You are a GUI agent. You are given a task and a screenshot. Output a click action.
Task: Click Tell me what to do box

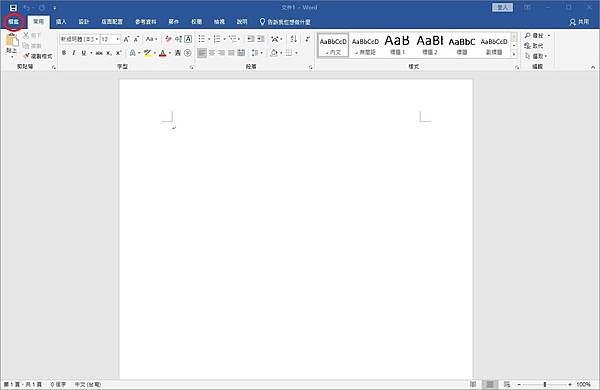(285, 22)
